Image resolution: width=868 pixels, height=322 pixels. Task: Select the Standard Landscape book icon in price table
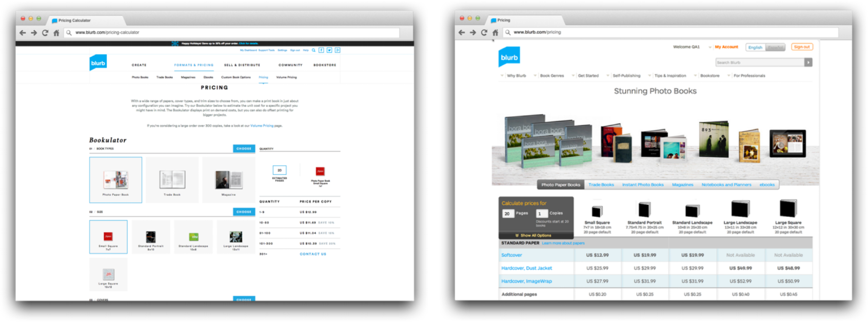(x=692, y=211)
